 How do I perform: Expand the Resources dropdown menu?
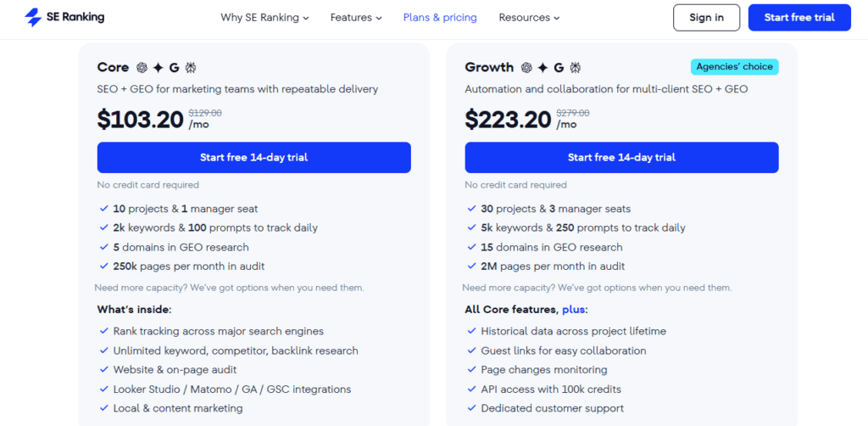[529, 18]
